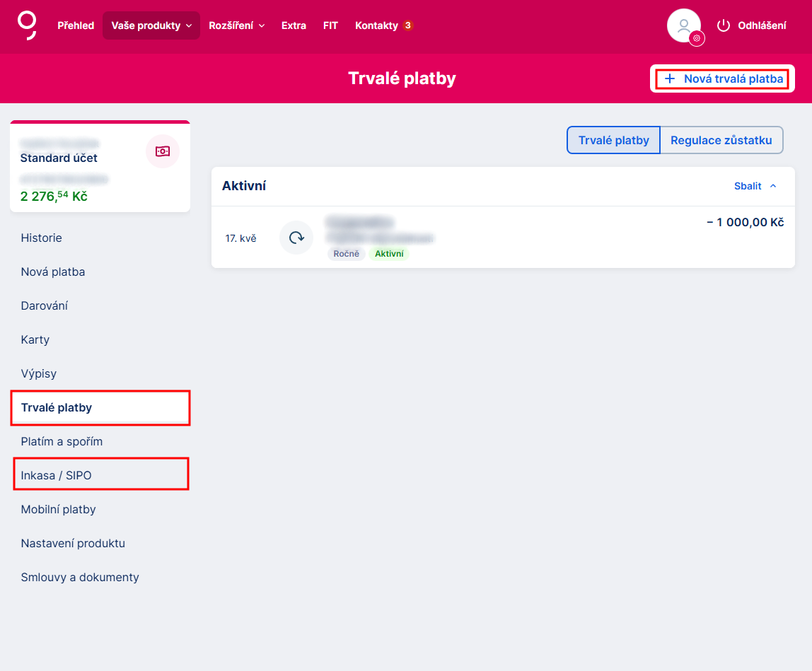
Task: Click the recurring payment circular arrow icon
Action: [296, 238]
